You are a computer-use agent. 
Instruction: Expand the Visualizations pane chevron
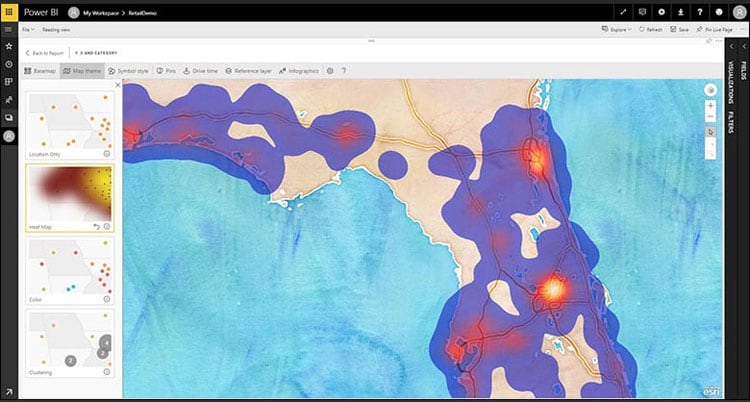coord(732,46)
